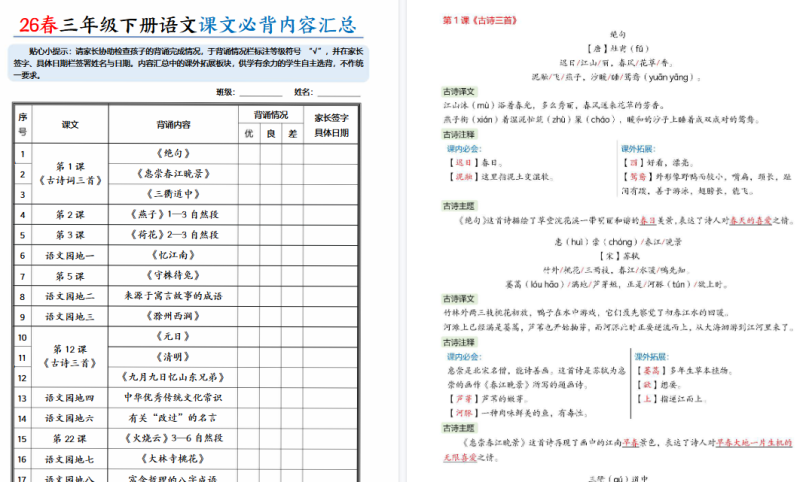The width and height of the screenshot is (800, 482).
Task: Click the empty 良 cell in the 《忆江南》 row
Action: tap(270, 255)
